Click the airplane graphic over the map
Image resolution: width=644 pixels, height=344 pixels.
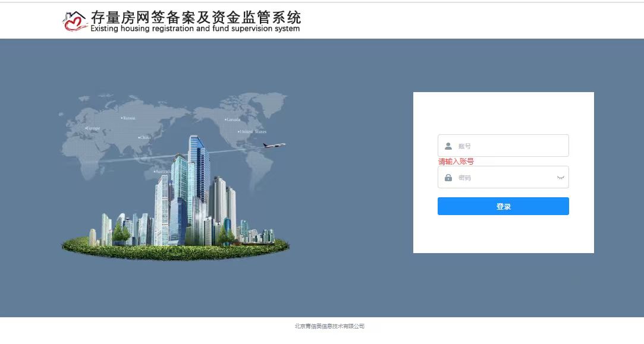pyautogui.click(x=274, y=145)
